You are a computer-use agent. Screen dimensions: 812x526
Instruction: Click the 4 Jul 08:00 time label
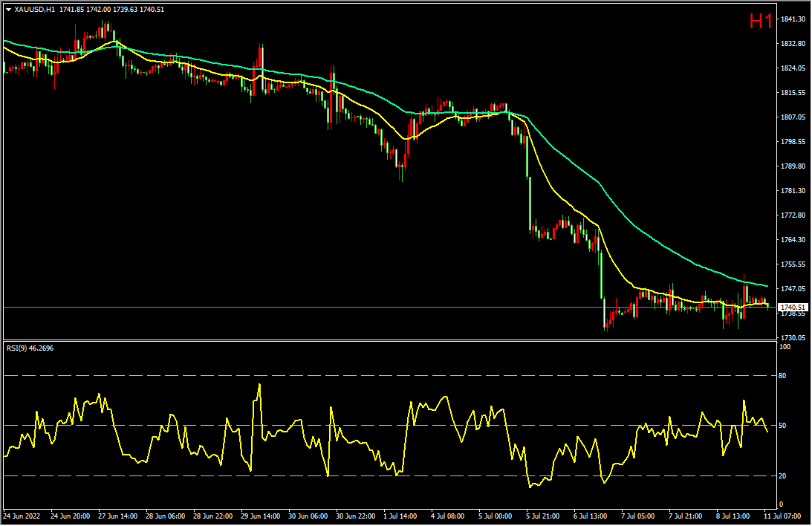click(448, 516)
